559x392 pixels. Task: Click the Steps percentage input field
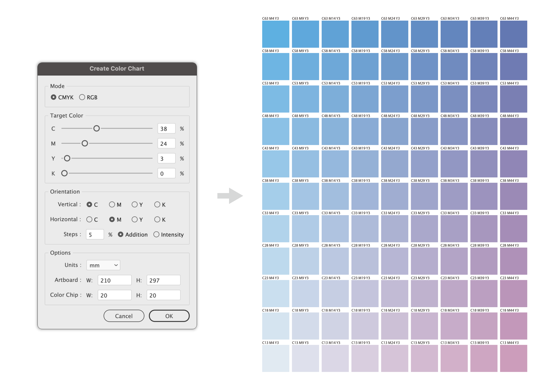(x=95, y=235)
